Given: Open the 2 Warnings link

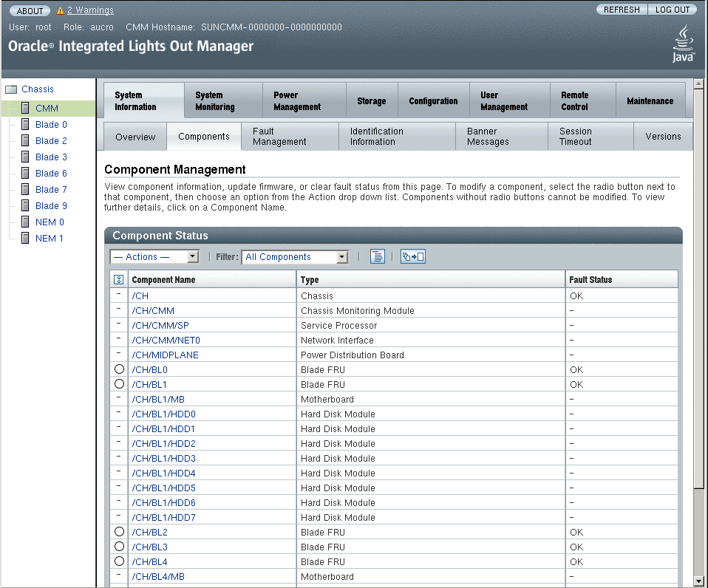Looking at the screenshot, I should tap(90, 10).
